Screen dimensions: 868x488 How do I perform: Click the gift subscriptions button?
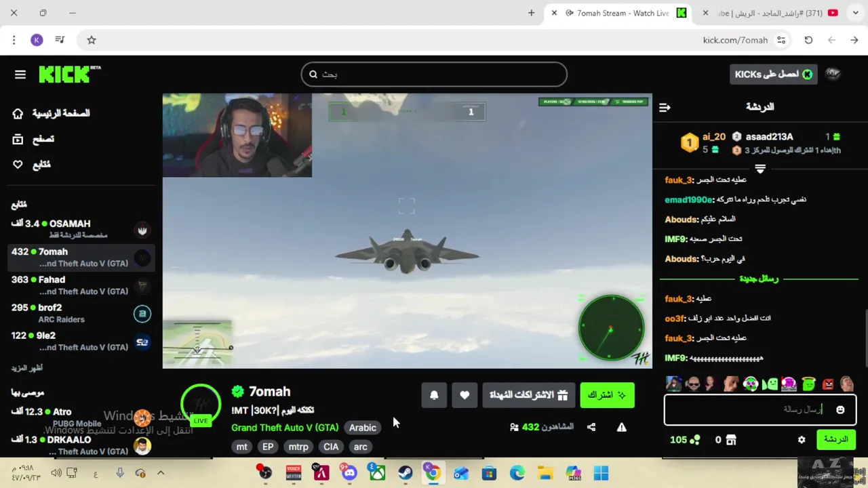pos(528,395)
